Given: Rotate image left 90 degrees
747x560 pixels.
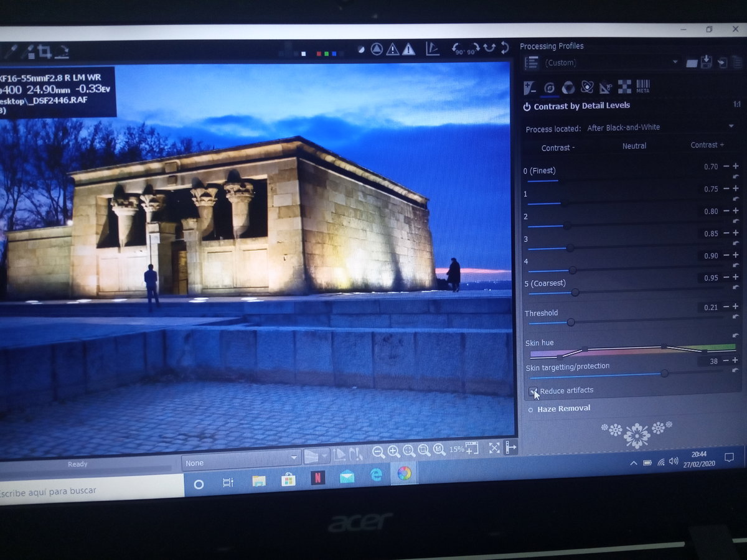Looking at the screenshot, I should click(x=459, y=49).
